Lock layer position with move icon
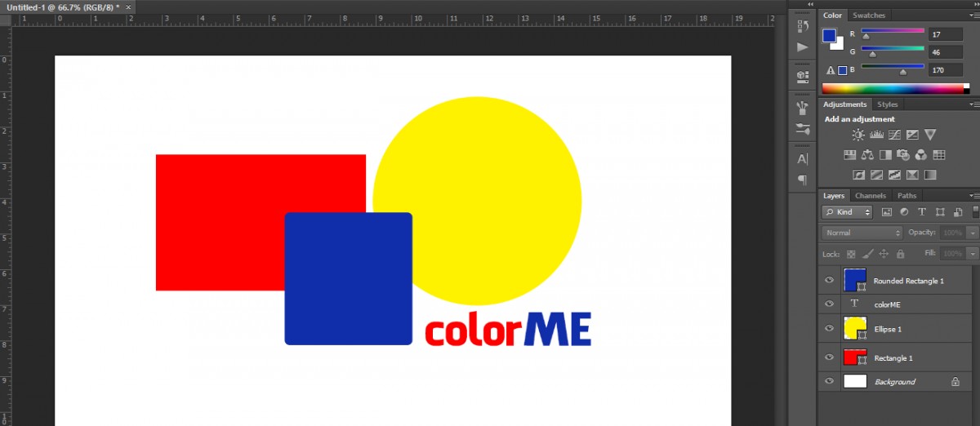Viewport: 980px width, 426px height. (x=884, y=255)
